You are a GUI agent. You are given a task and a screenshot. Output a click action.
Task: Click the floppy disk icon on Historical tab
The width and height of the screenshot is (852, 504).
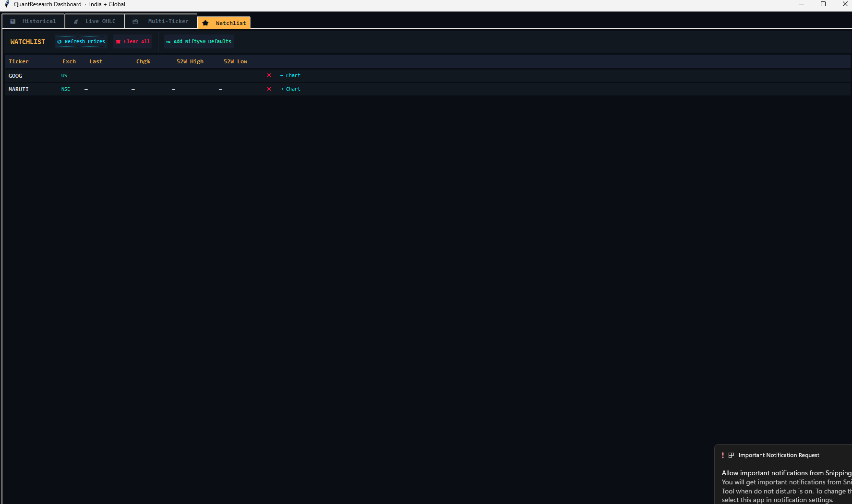point(12,21)
